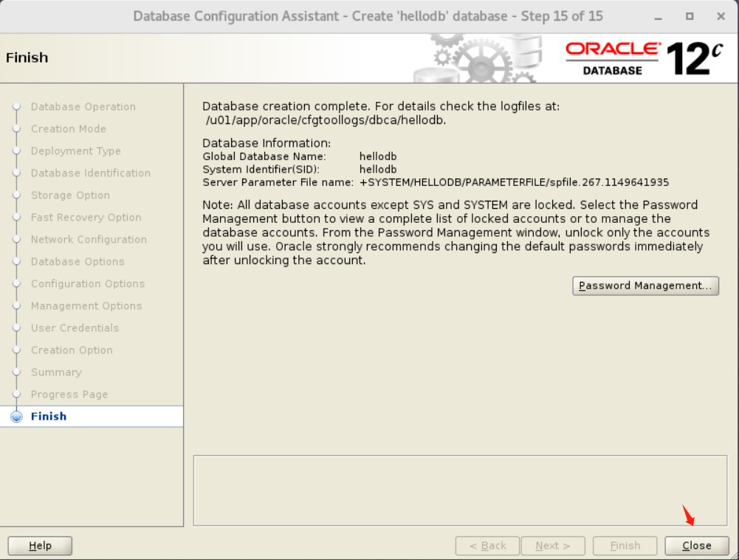Click the blue progress bullet beside Finish
The width and height of the screenshot is (739, 560).
16,416
